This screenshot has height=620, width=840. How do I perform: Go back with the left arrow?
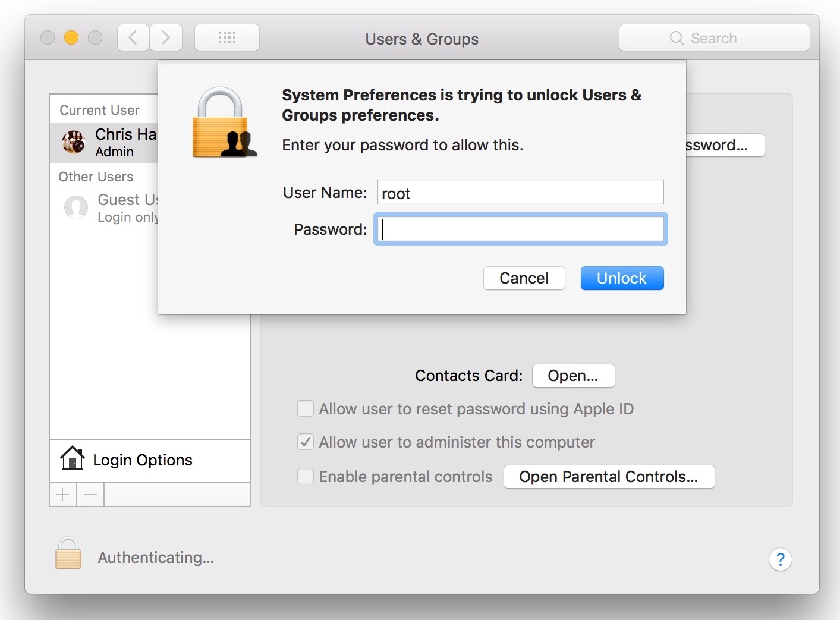(x=133, y=38)
